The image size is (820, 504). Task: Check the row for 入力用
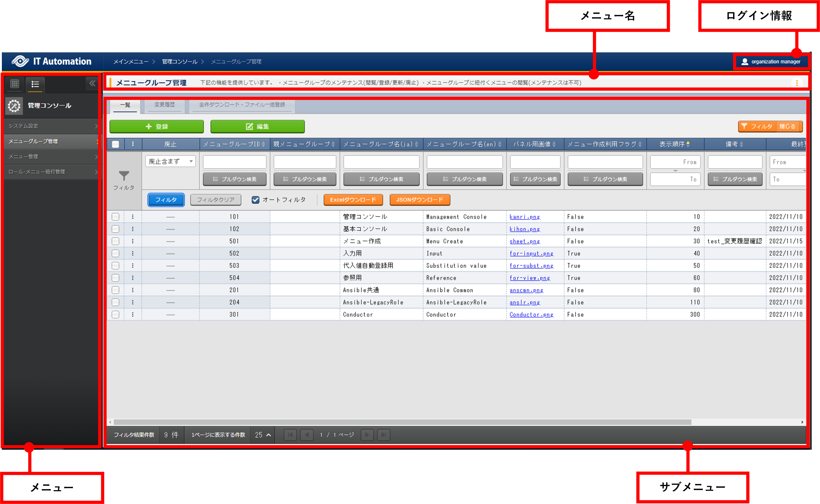pyautogui.click(x=115, y=253)
